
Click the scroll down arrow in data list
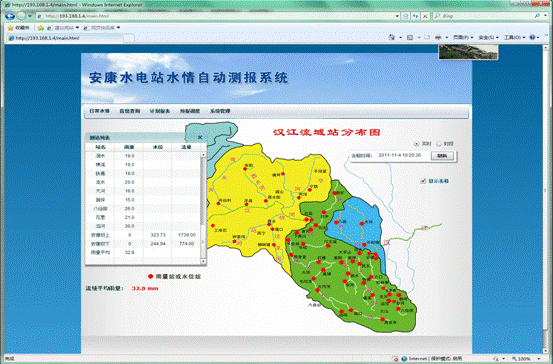coord(203,261)
